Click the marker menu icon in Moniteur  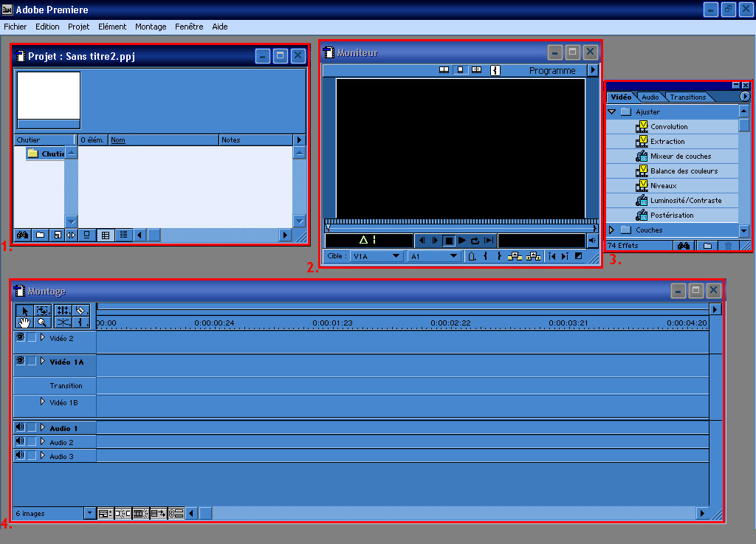[x=472, y=256]
